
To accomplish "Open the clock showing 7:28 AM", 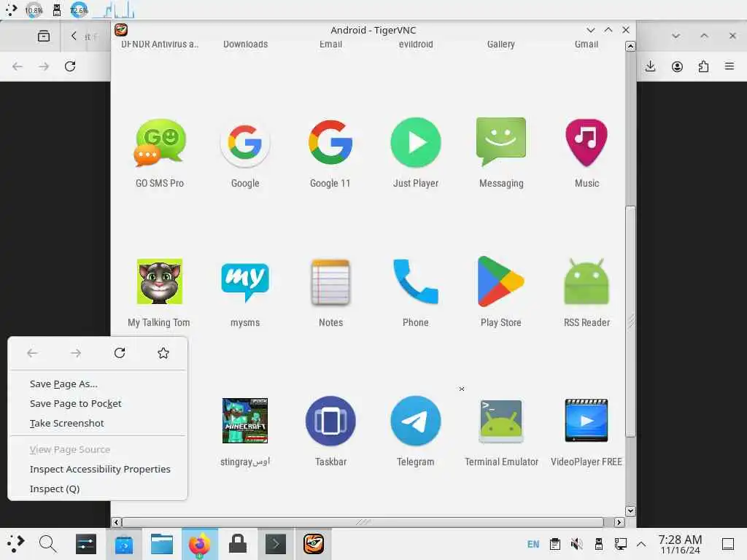I will pos(680,544).
